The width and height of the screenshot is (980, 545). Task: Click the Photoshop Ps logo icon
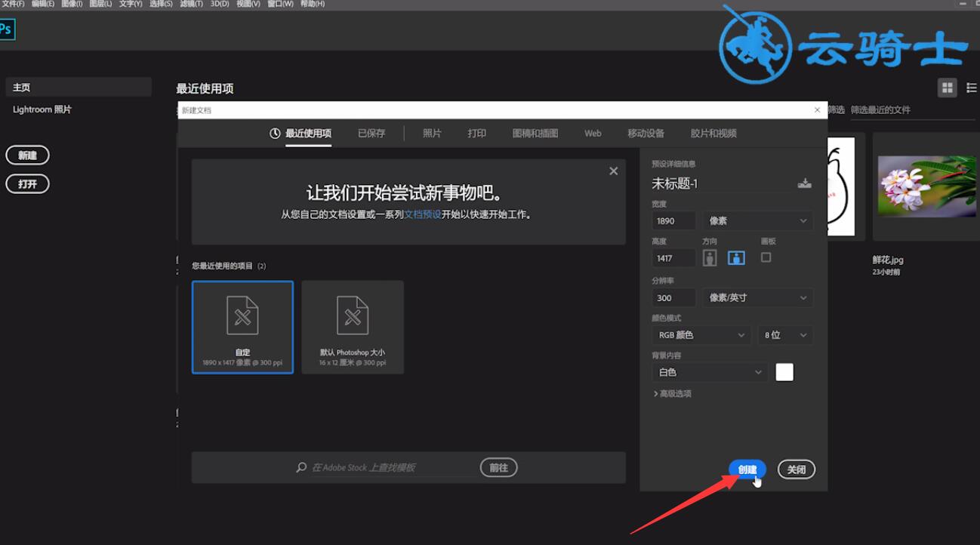click(7, 29)
